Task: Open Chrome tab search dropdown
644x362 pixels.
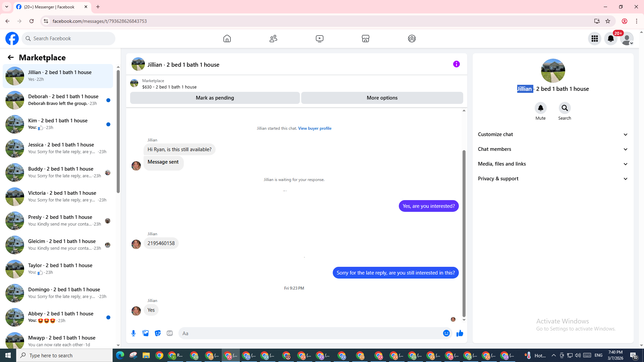Action: pos(7,7)
